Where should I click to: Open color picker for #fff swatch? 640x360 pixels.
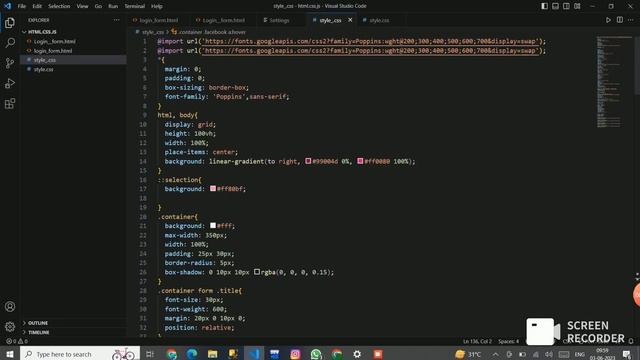coord(213,225)
